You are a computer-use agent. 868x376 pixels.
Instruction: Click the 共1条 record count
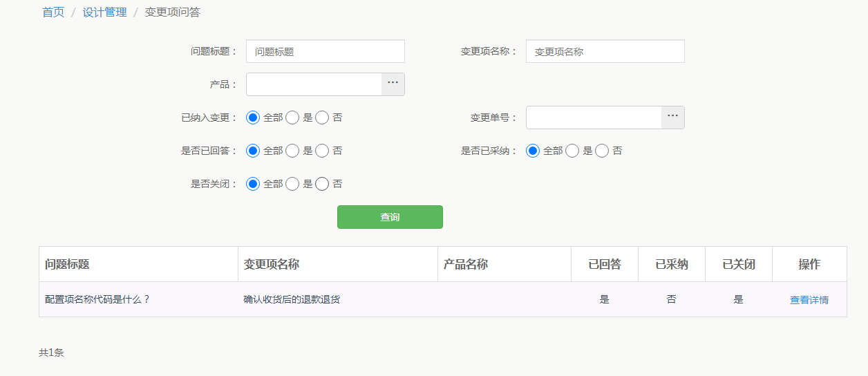pos(51,352)
